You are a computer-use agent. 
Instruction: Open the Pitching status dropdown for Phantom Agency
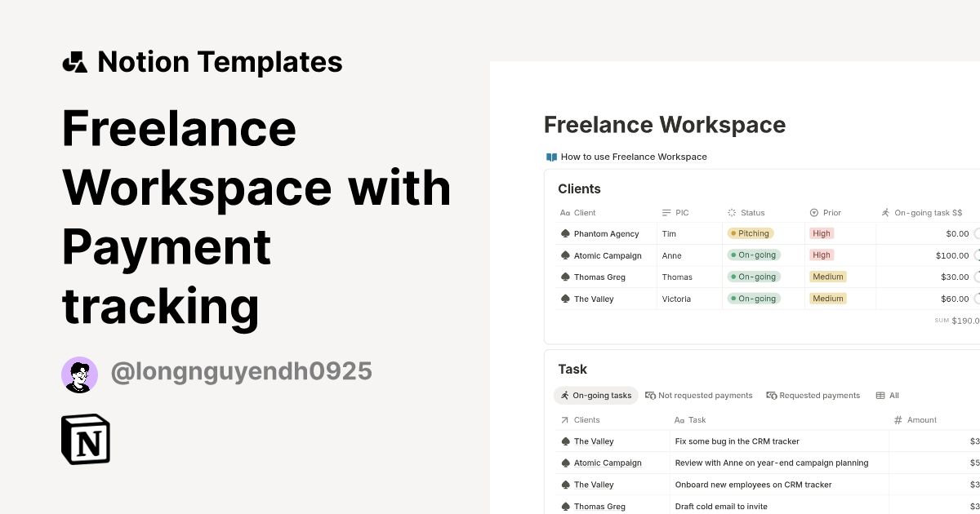point(750,233)
